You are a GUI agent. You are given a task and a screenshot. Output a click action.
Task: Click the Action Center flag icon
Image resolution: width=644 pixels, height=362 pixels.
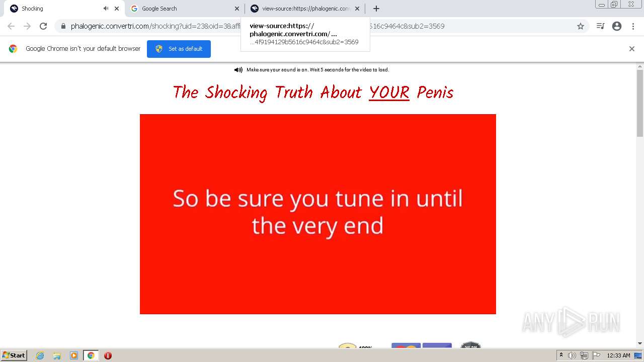[x=596, y=355]
